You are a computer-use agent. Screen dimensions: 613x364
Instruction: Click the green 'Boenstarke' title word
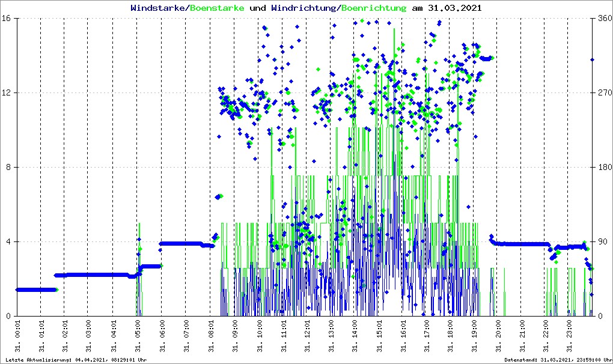pos(217,8)
